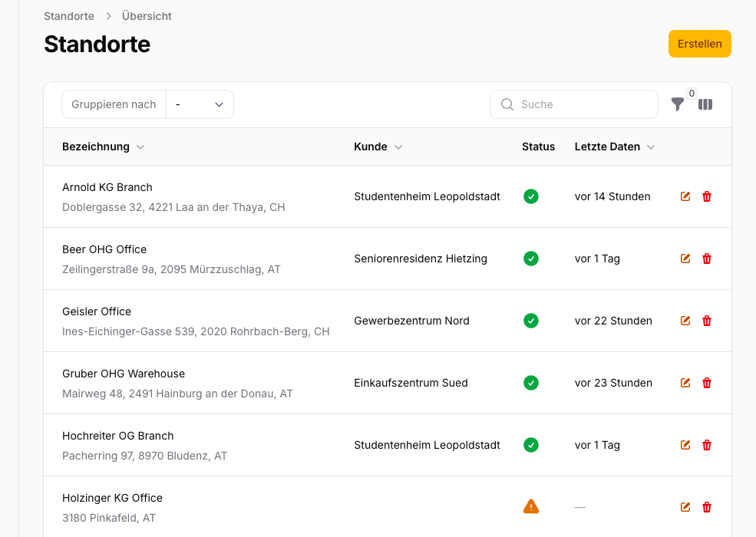Open Standorte in the breadcrumb
This screenshot has height=537, width=756.
coord(68,15)
